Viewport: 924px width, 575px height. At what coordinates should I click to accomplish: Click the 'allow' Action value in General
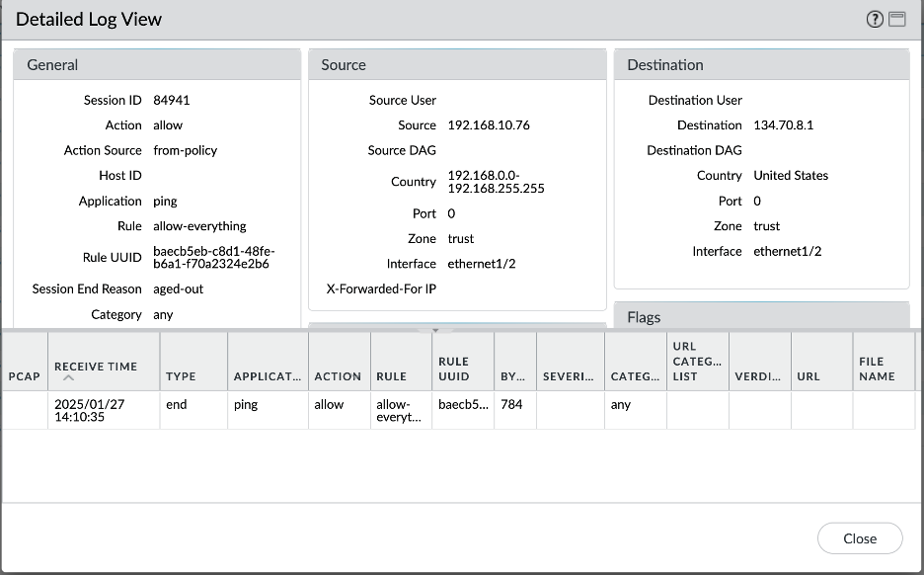pyautogui.click(x=168, y=125)
